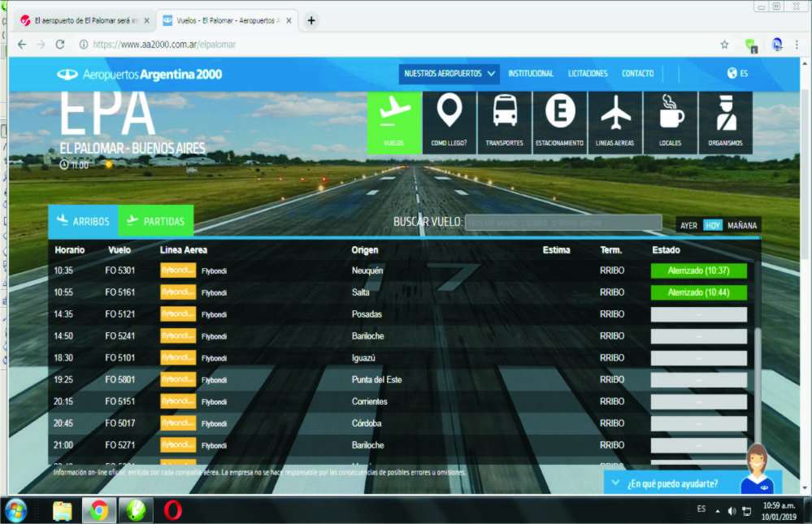The width and height of the screenshot is (812, 524).
Task: Expand the En qué puedo ayudarte chat
Action: [672, 483]
